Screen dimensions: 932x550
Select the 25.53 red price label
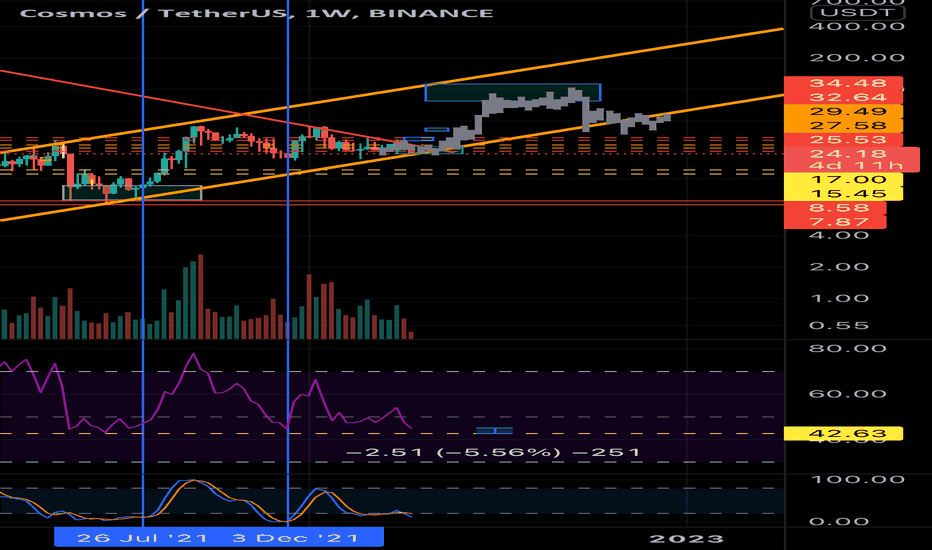[843, 140]
